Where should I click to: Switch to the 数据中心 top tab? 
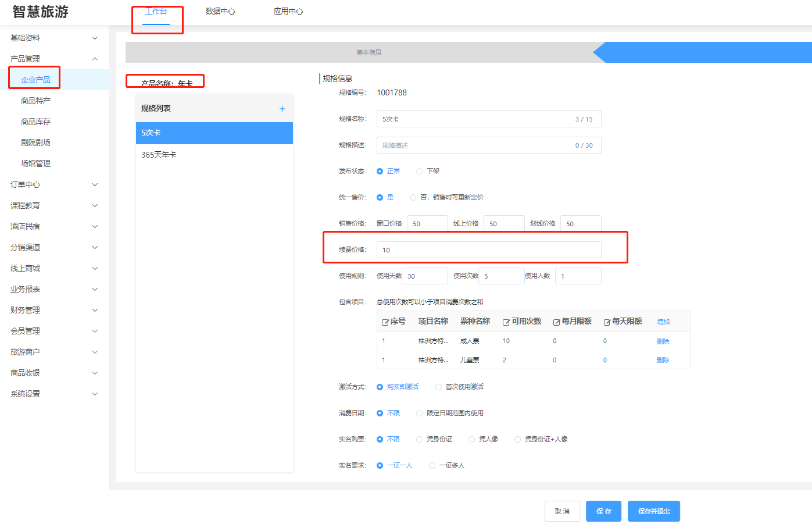pos(220,11)
